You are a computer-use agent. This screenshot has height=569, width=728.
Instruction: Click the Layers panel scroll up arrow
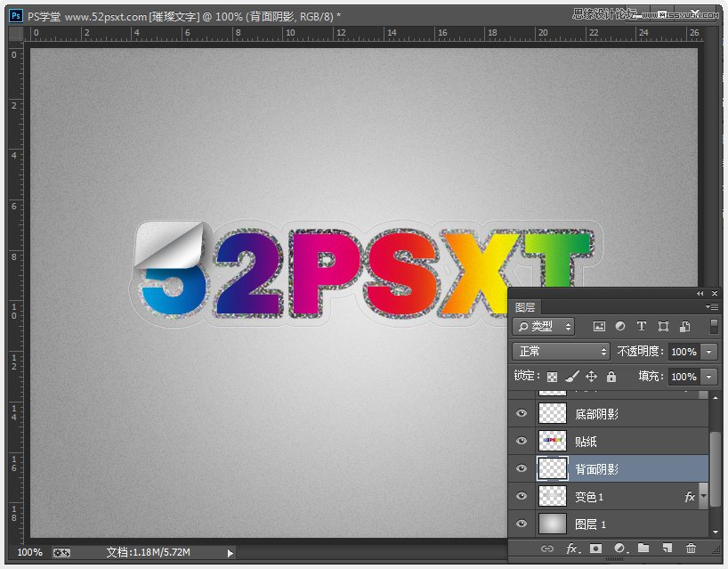[716, 399]
